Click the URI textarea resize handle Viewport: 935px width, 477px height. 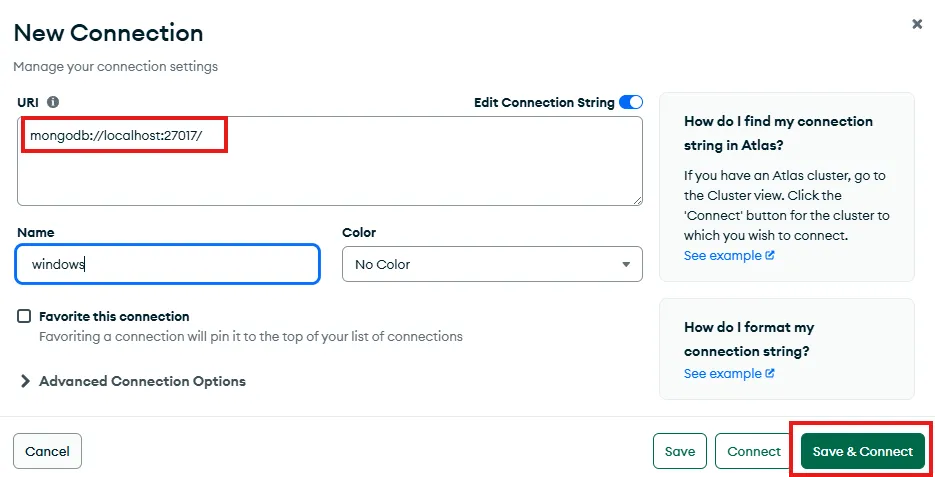[x=636, y=200]
